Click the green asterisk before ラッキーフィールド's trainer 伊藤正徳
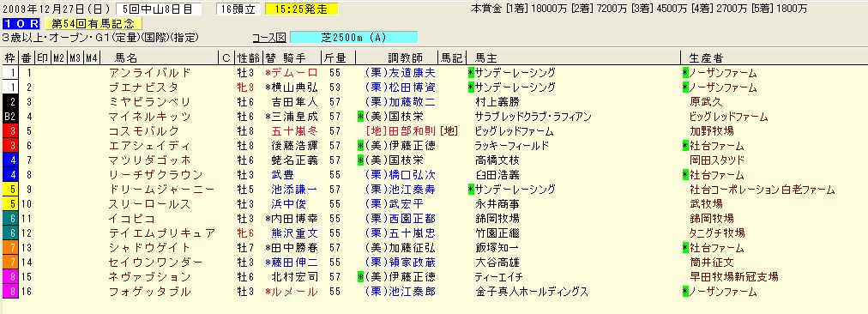 tap(361, 146)
